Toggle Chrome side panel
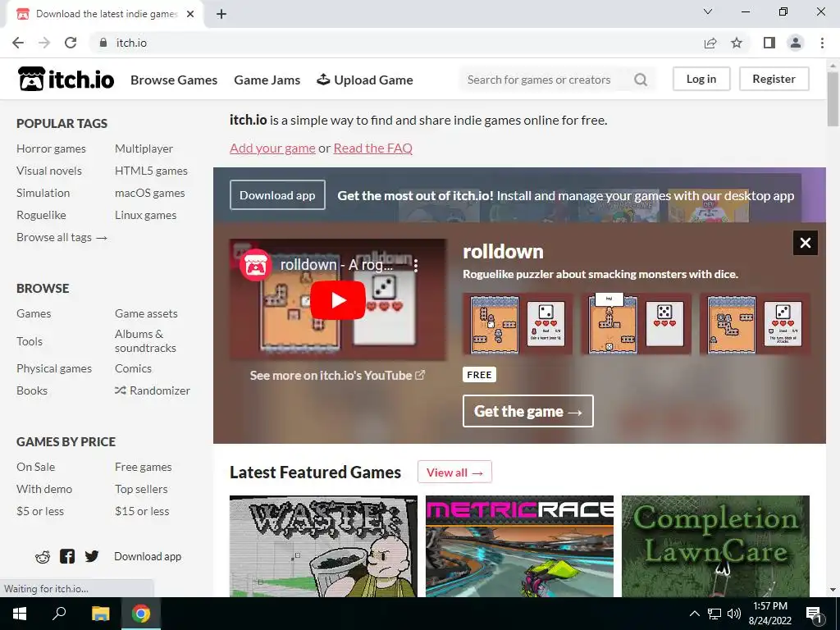Image resolution: width=840 pixels, height=630 pixels. click(769, 43)
